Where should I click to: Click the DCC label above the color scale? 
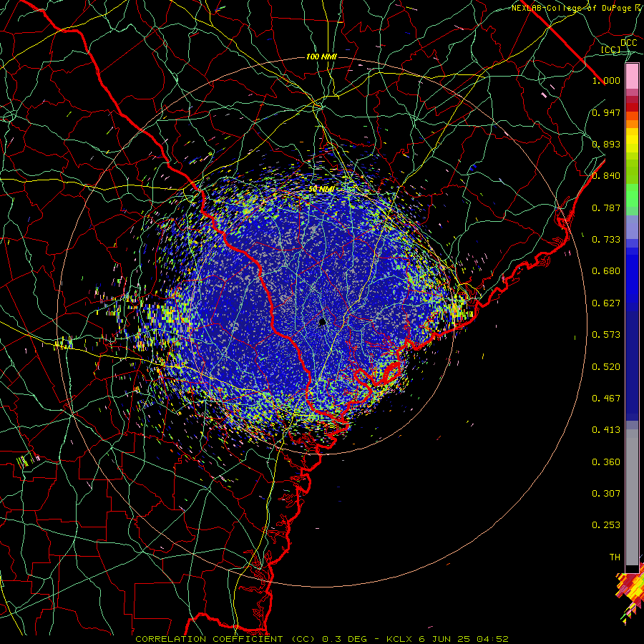628,43
